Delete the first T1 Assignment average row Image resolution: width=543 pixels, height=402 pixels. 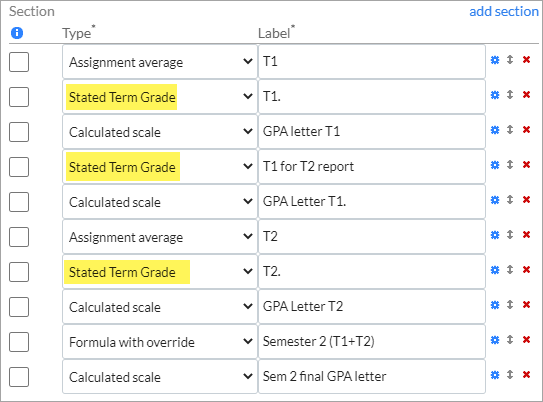[x=526, y=60]
